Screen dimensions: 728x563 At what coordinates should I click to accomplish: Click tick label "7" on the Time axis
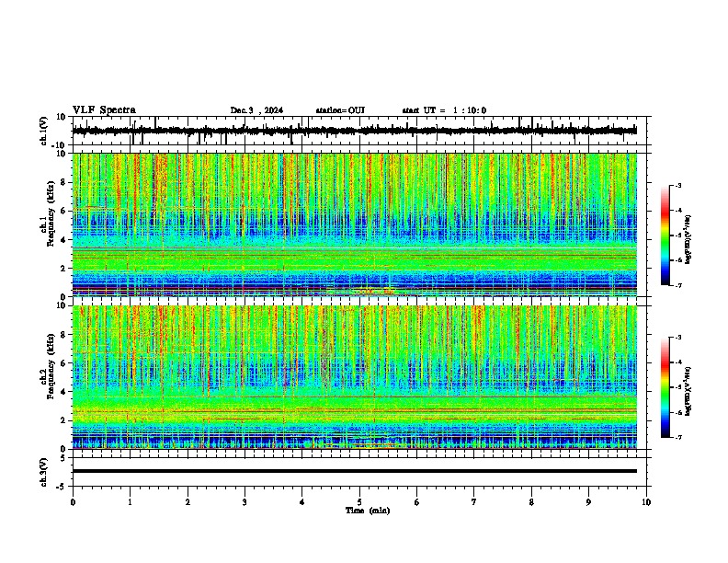click(x=474, y=502)
